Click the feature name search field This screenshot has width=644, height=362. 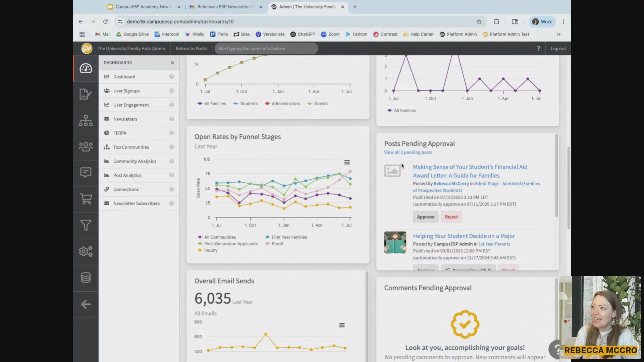pos(266,49)
